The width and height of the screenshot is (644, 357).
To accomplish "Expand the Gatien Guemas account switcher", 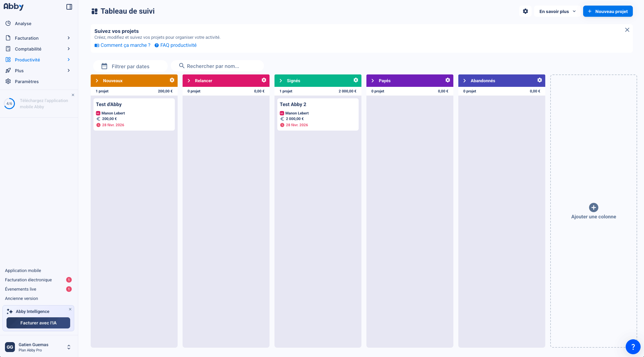I will 69,347.
